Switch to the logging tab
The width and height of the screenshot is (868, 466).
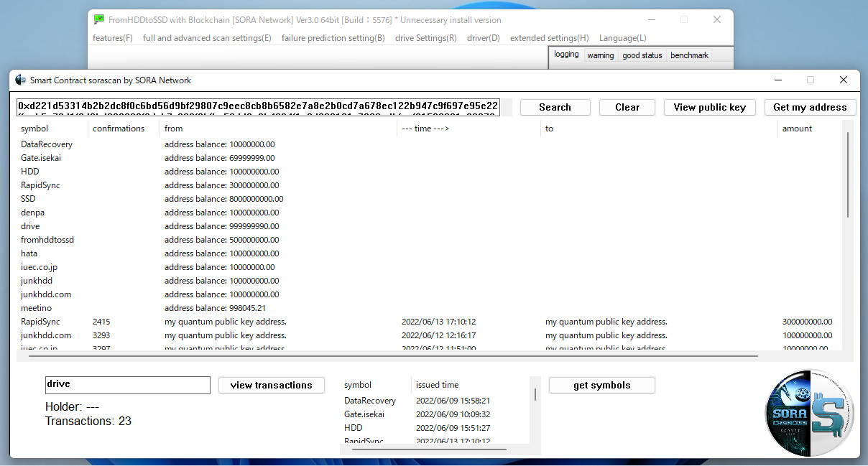tap(566, 55)
